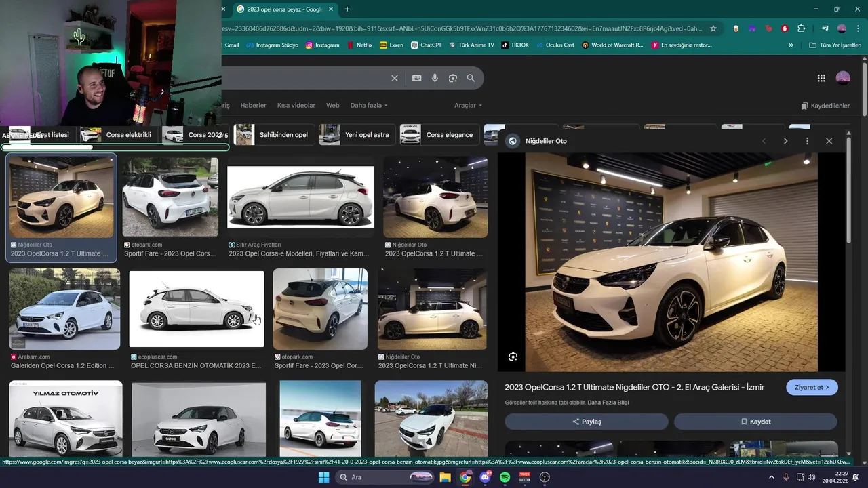
Task: Open the Daha Fazla Bilgi link
Action: (608, 403)
